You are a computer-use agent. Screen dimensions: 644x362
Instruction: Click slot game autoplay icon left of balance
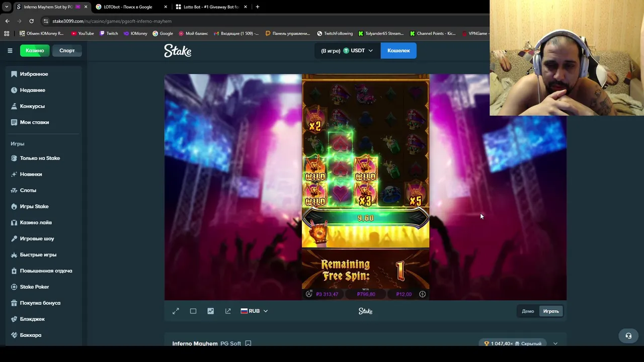pyautogui.click(x=309, y=294)
